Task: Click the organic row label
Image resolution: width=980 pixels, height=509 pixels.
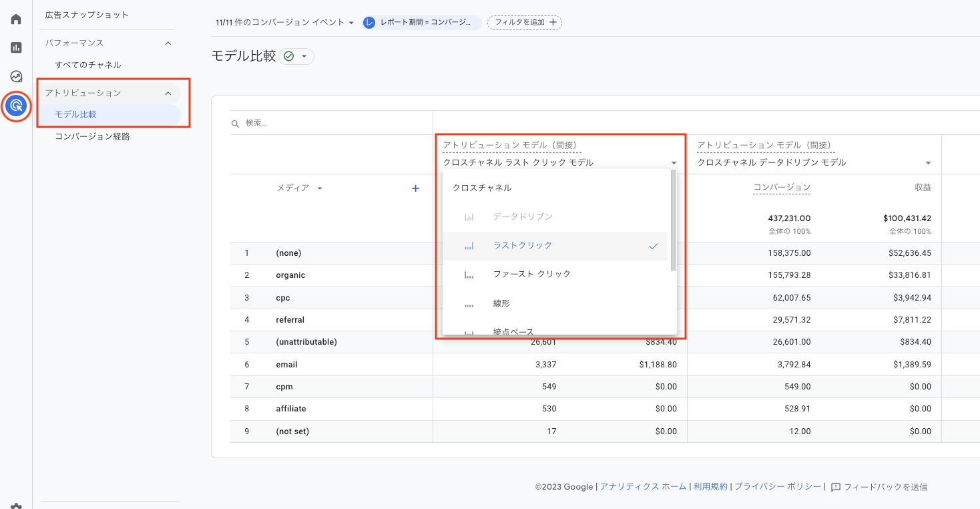Action: tap(290, 275)
